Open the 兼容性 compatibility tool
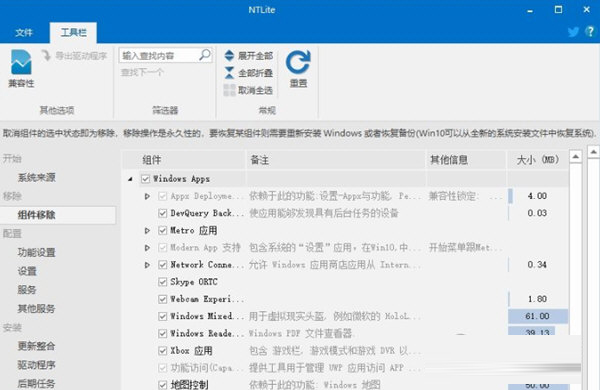The width and height of the screenshot is (600, 390). [x=21, y=68]
